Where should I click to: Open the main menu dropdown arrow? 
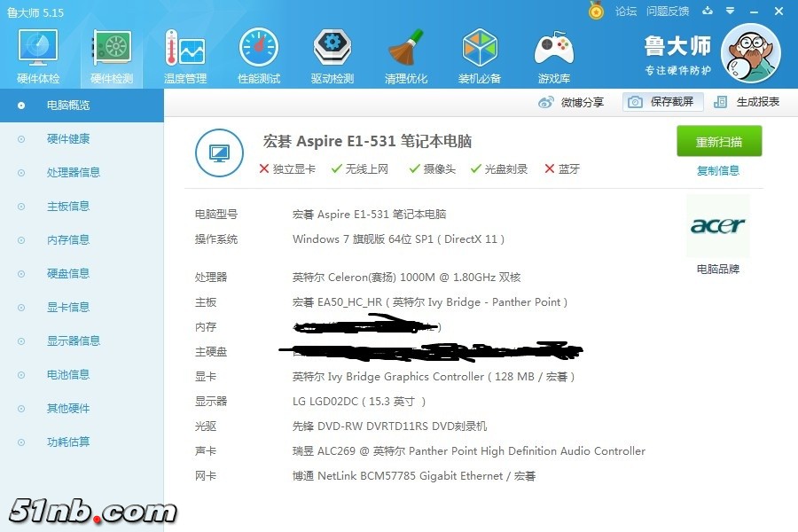coord(731,11)
